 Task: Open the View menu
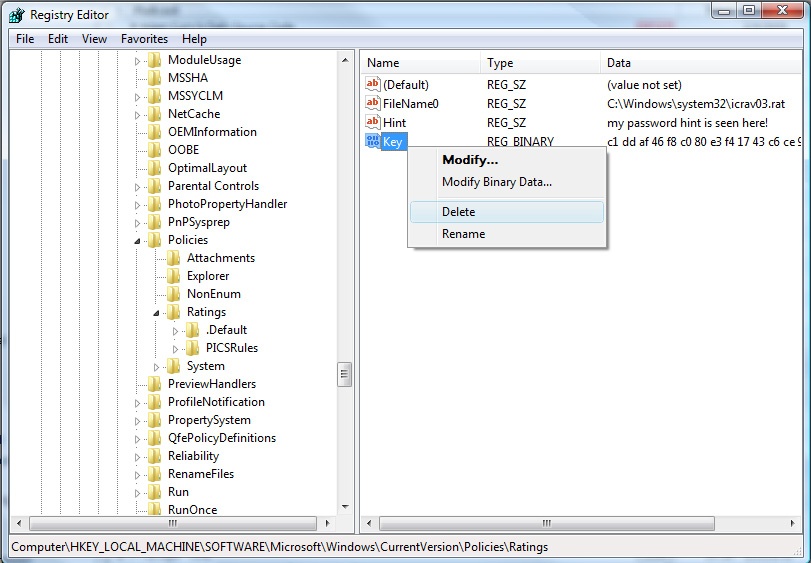pyautogui.click(x=94, y=39)
